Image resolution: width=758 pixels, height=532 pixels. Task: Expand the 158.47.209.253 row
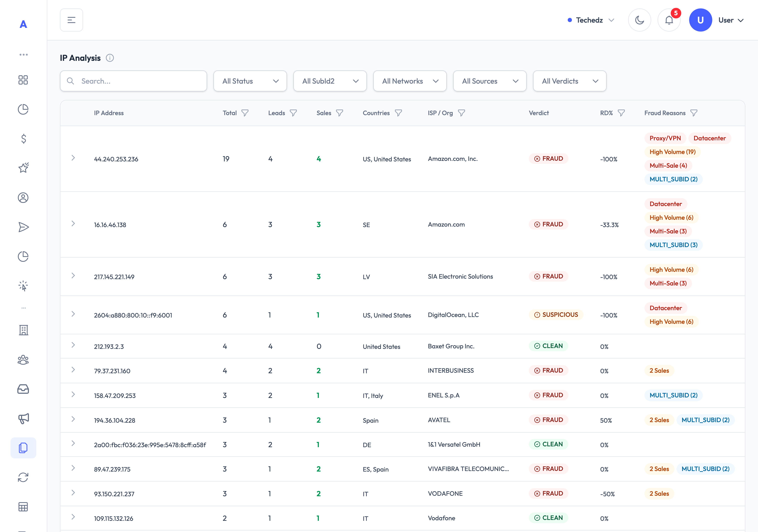(73, 395)
